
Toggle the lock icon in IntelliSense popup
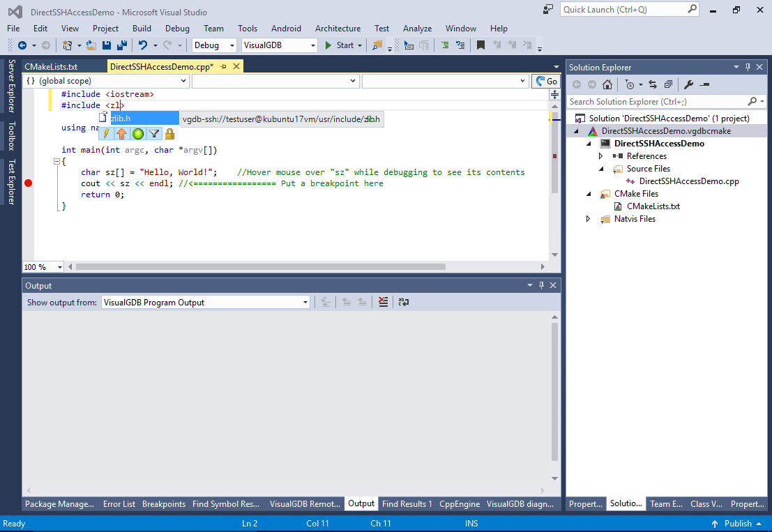coord(169,133)
